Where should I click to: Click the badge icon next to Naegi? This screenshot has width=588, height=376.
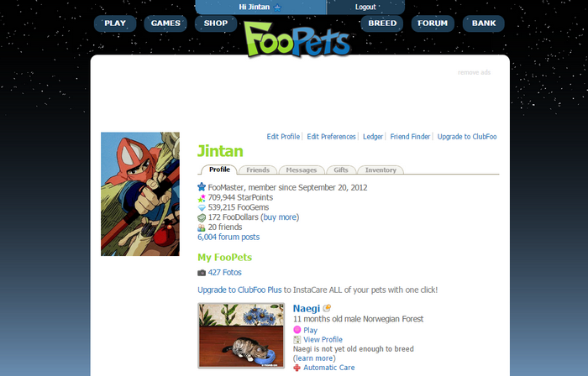327,308
